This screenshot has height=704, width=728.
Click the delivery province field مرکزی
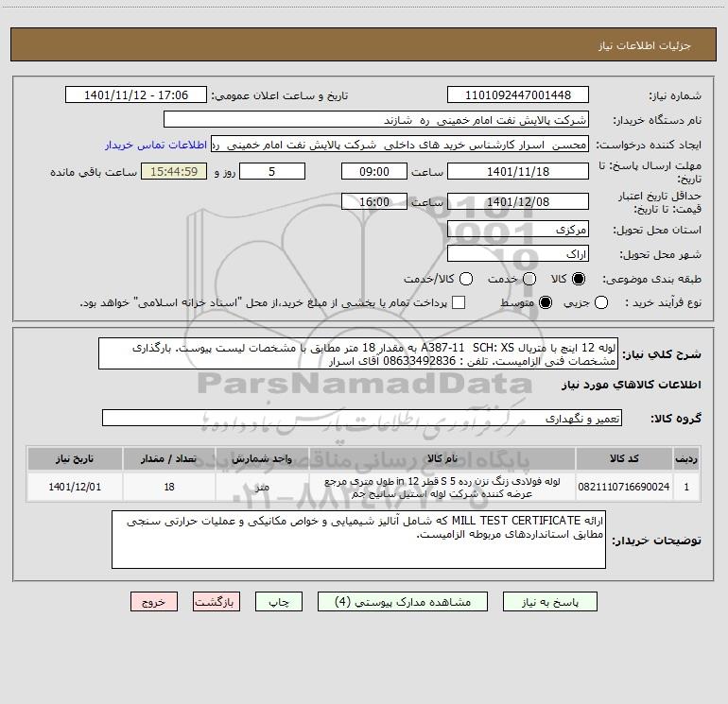click(518, 230)
